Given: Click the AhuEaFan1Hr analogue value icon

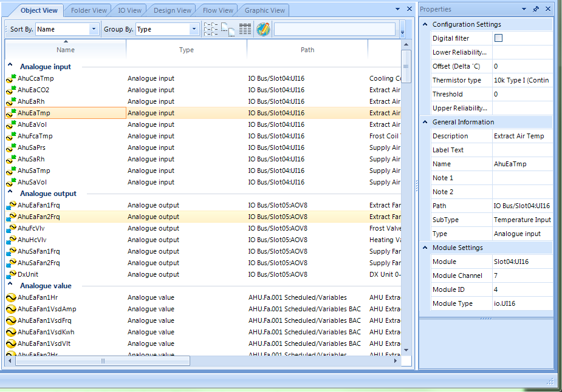Looking at the screenshot, I should click(11, 297).
